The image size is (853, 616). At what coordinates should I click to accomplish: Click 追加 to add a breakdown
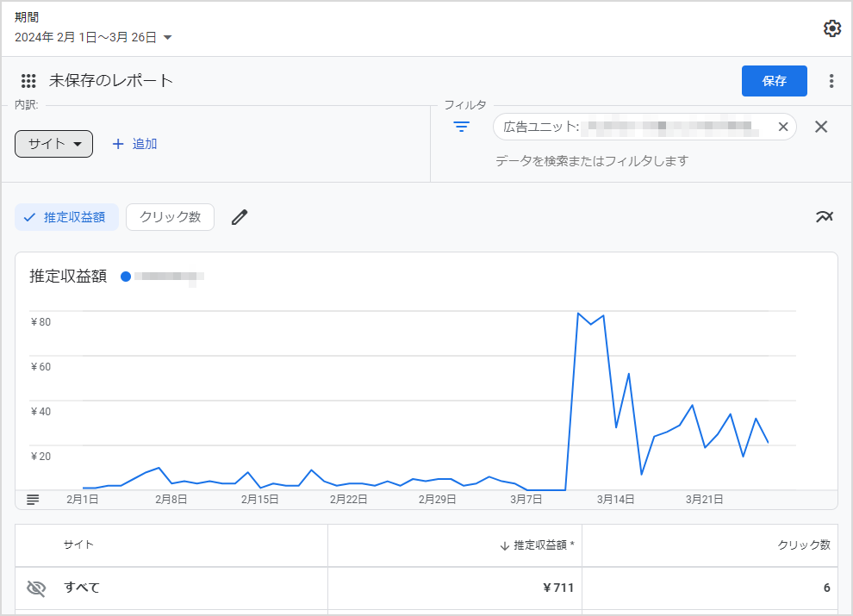[x=134, y=144]
